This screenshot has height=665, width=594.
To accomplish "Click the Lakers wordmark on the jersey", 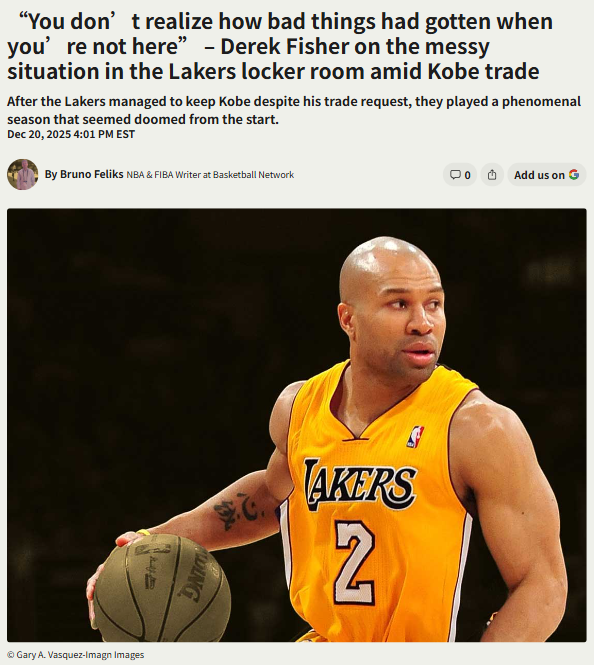I will pos(360,484).
